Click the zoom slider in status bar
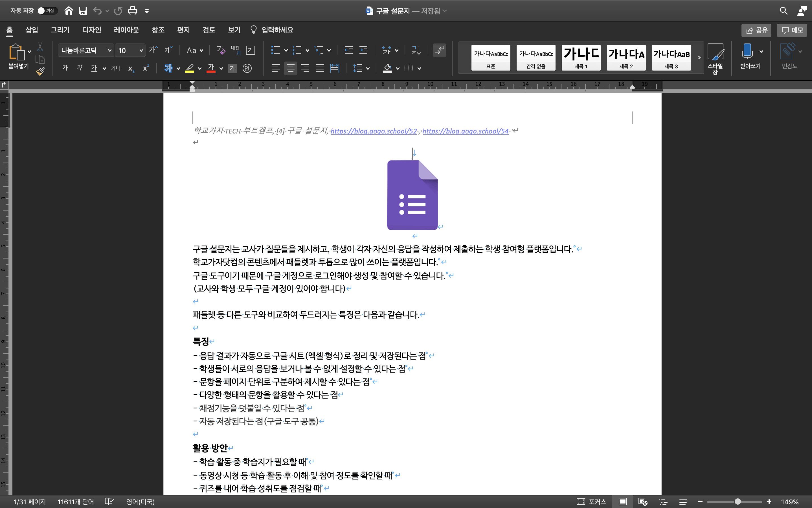 tap(738, 502)
